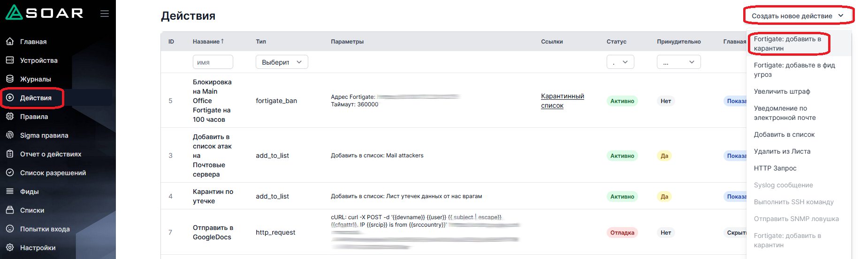The image size is (868, 259).
Task: Go to Попытки входа page
Action: [x=45, y=229]
